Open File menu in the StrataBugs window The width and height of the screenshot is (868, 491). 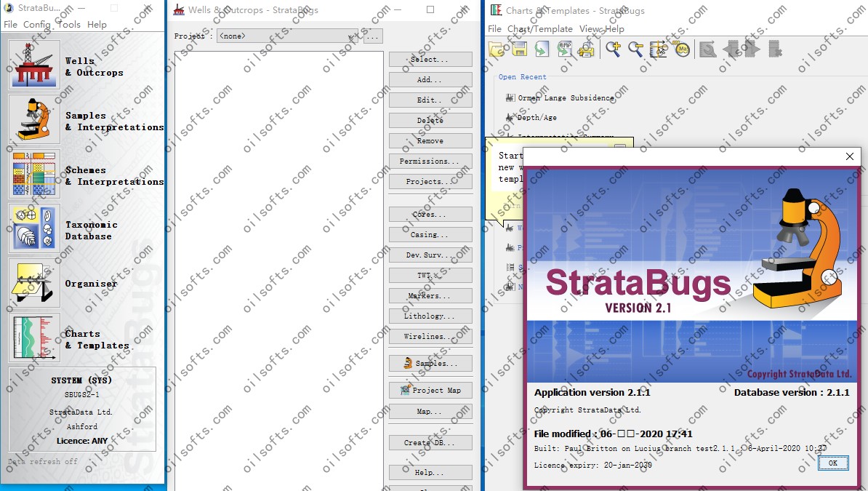pos(10,25)
